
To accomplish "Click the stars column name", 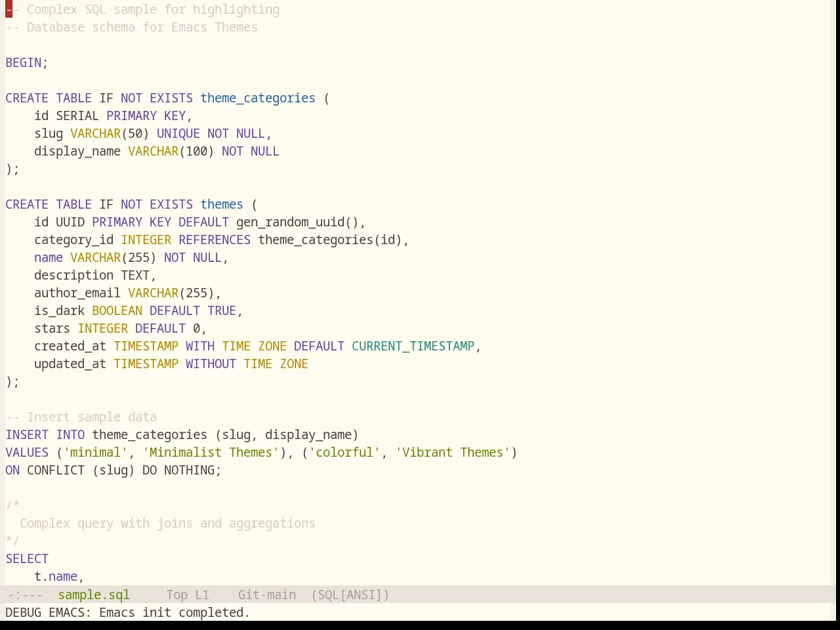I will [52, 328].
